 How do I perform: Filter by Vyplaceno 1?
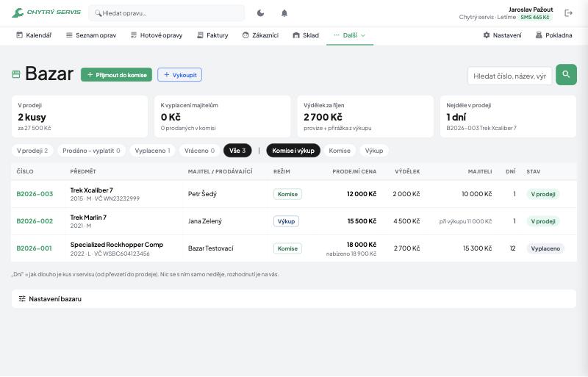click(x=152, y=151)
